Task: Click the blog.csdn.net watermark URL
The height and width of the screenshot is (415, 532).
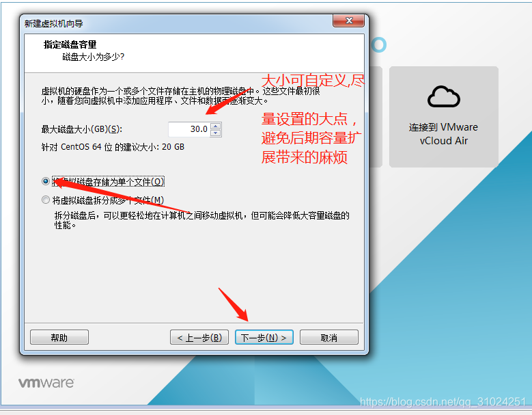Action: pos(443,402)
